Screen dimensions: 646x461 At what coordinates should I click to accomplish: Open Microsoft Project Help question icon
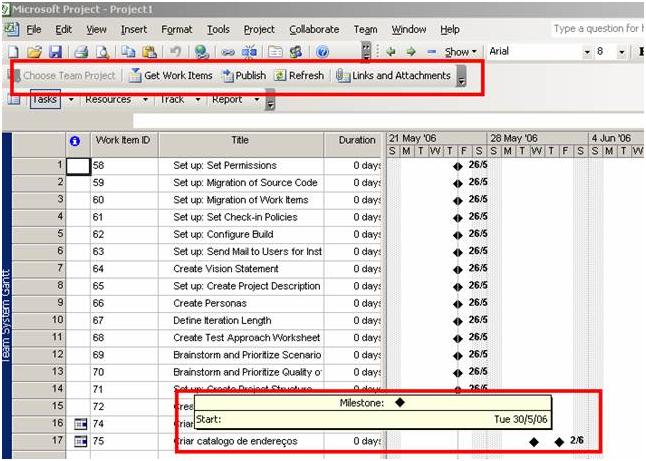click(x=322, y=52)
